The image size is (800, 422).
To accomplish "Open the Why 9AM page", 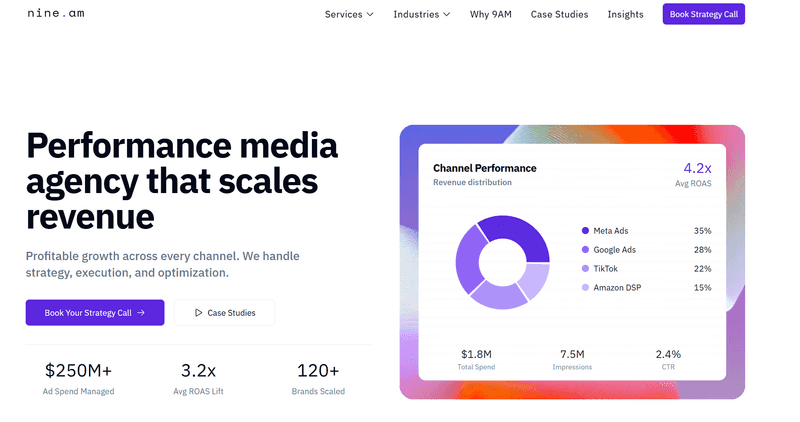I will [x=490, y=14].
